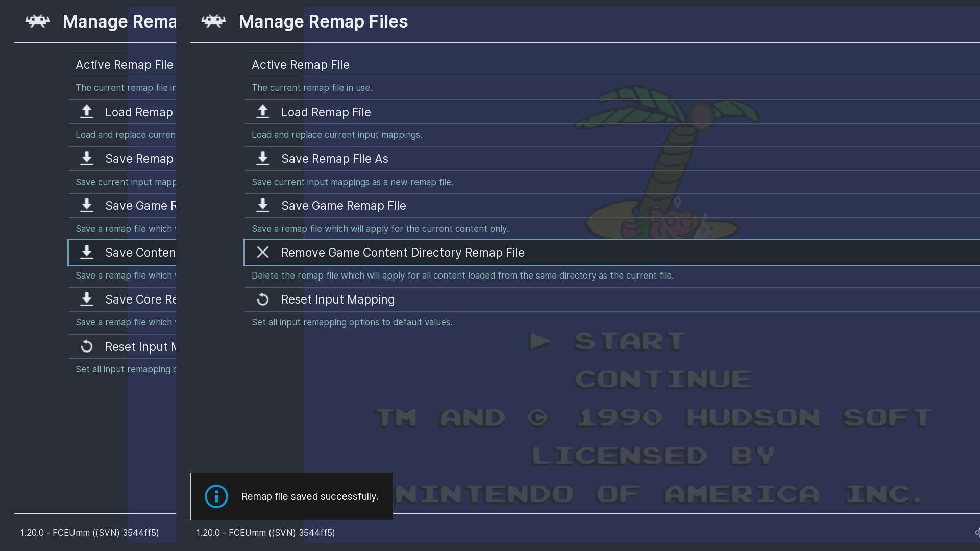Select Save Game Remap File
Viewport: 980px width, 551px height.
coord(344,206)
